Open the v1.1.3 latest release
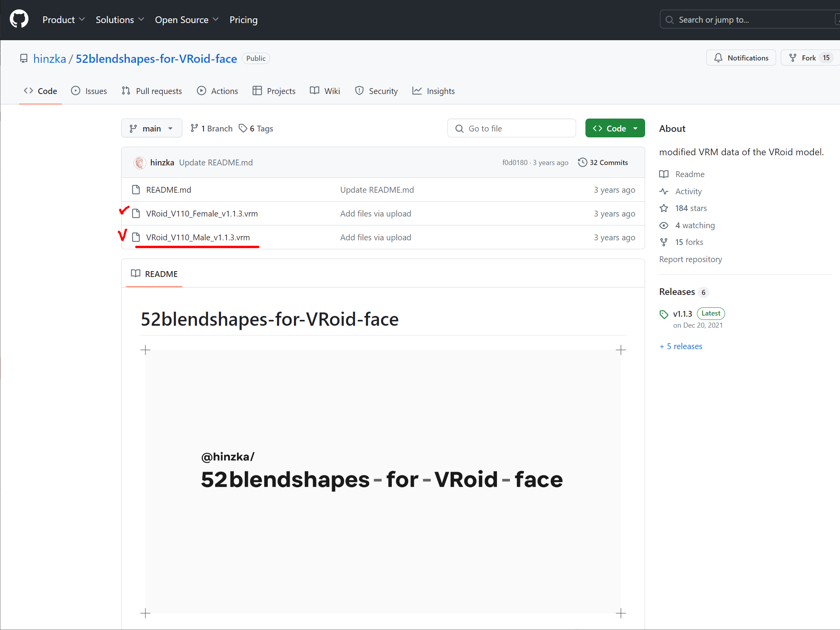The height and width of the screenshot is (630, 840). coord(682,314)
